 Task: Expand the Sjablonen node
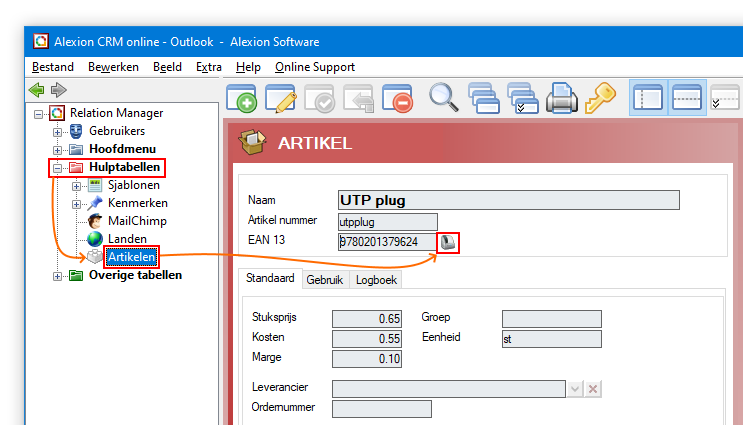(x=76, y=186)
